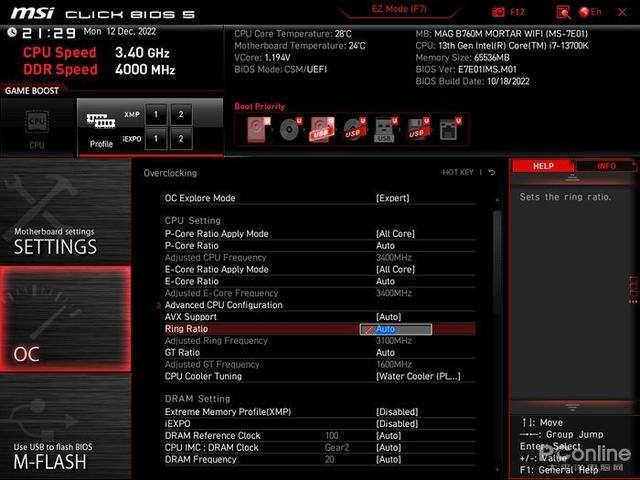Viewport: 640px width, 480px height.
Task: Switch to EZ Mode (F7)
Action: tap(399, 9)
